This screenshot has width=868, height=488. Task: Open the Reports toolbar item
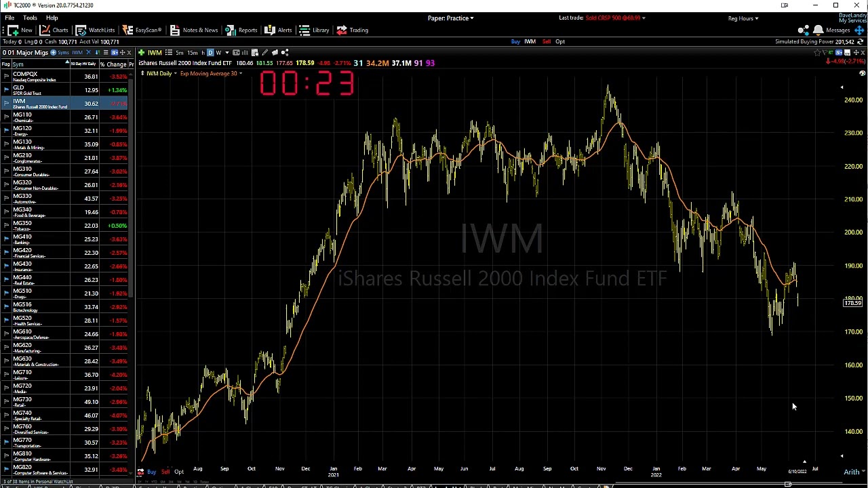pos(241,30)
